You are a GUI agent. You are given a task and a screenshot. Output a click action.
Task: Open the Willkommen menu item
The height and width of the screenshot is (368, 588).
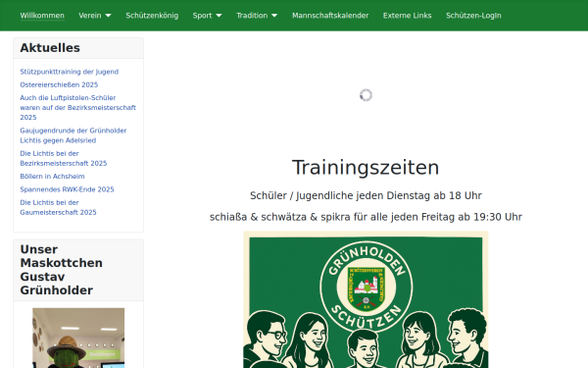click(42, 16)
